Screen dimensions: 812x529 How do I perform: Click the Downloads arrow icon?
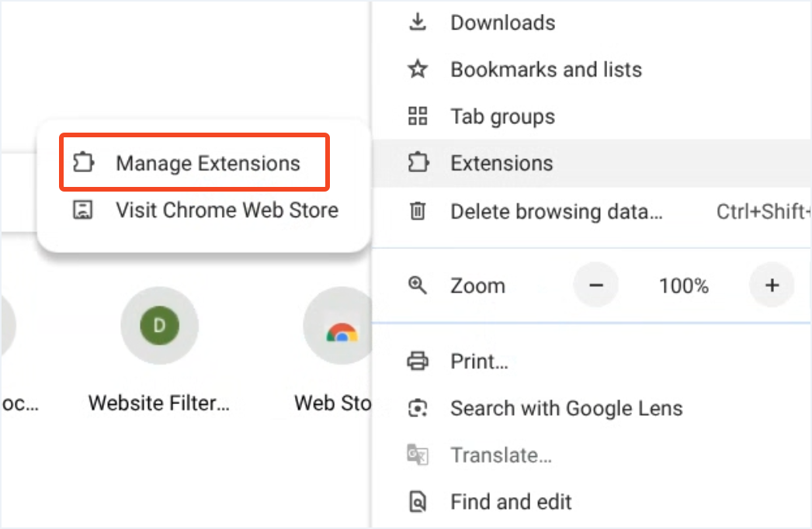pyautogui.click(x=418, y=22)
